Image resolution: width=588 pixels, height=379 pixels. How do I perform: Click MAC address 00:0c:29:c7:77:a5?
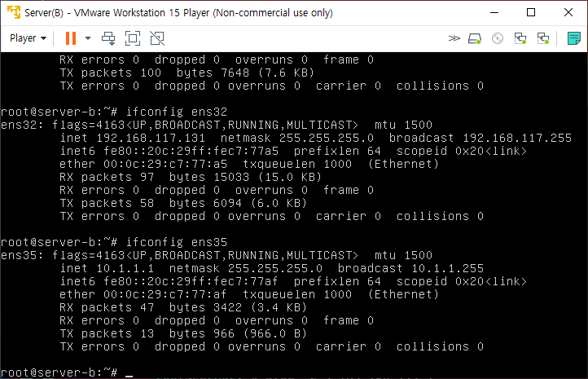(x=165, y=164)
